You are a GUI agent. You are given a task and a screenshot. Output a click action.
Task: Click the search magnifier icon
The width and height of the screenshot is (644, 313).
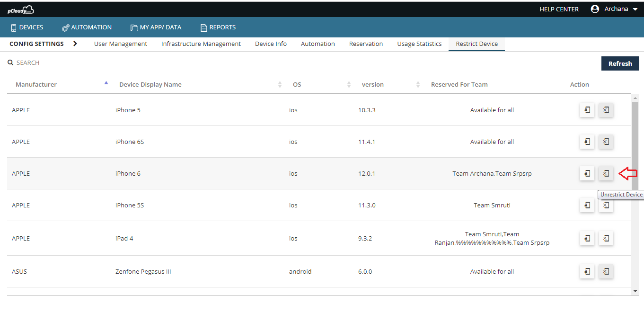10,63
